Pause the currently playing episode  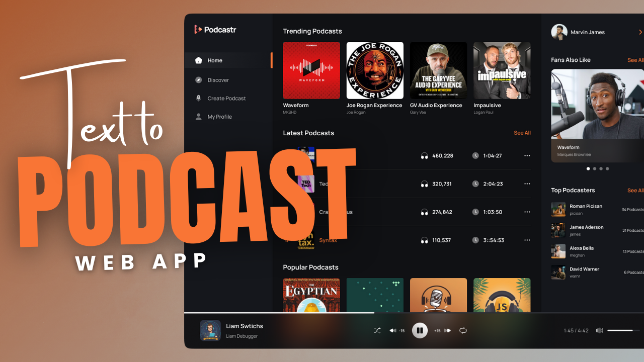coord(420,330)
